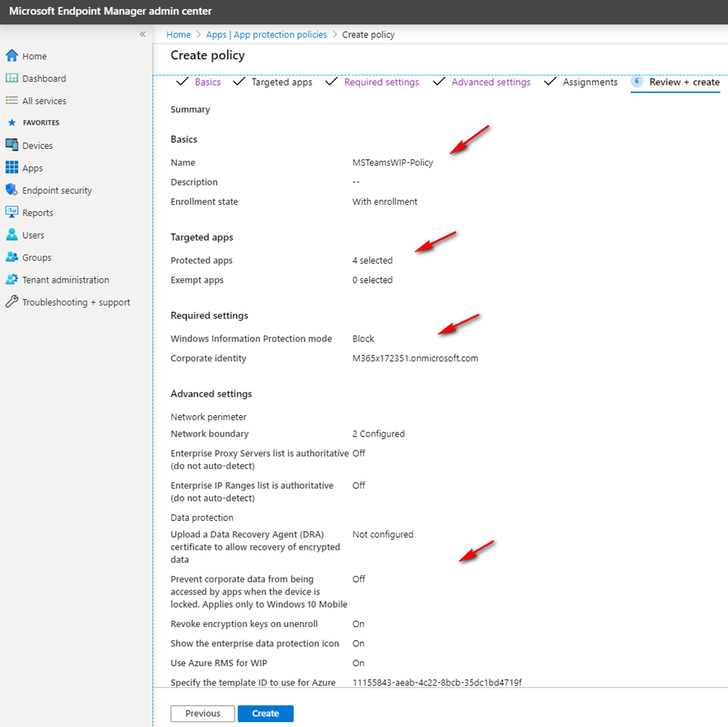Open the Advanced settings step
728x727 pixels.
(491, 82)
